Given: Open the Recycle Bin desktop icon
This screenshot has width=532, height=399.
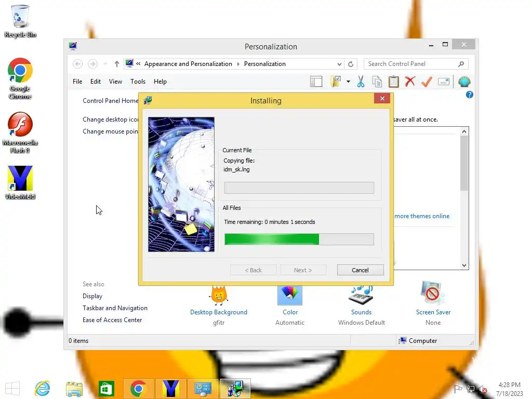Looking at the screenshot, I should coord(20,21).
